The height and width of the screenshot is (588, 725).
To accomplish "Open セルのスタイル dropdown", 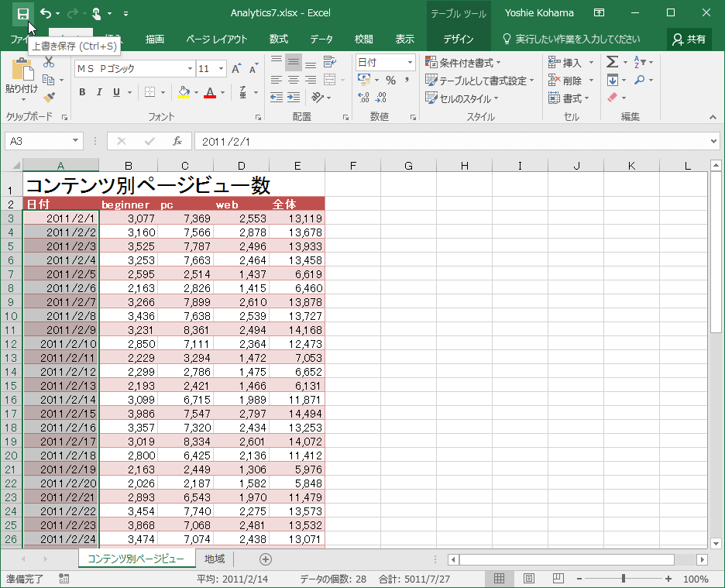I will pyautogui.click(x=462, y=98).
